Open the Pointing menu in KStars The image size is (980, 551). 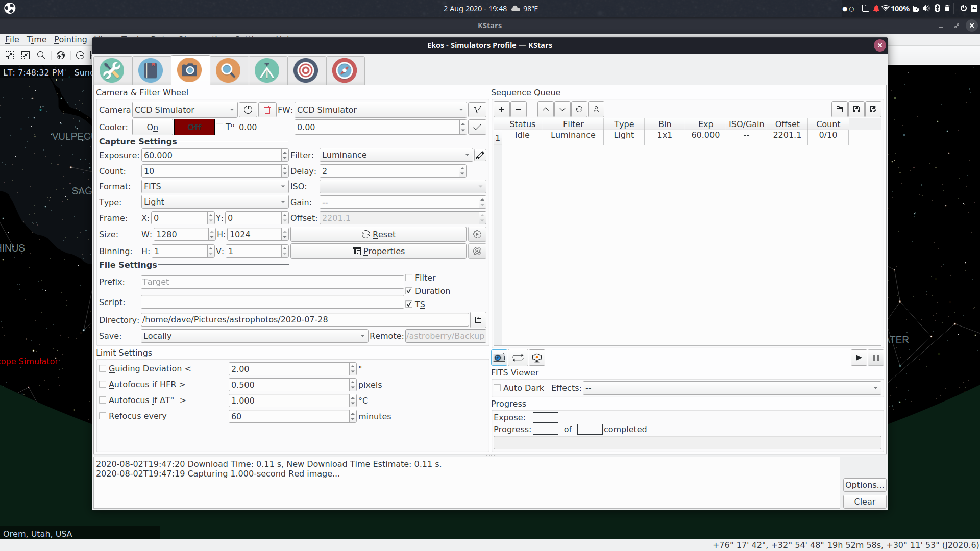coord(71,39)
